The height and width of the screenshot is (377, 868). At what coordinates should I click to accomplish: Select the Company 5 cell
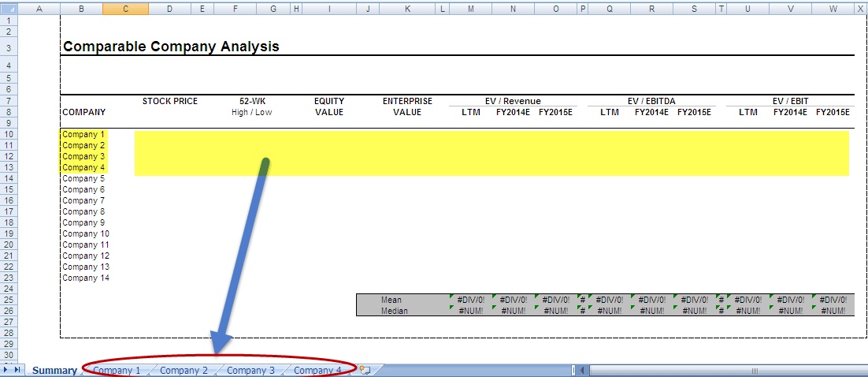point(84,178)
